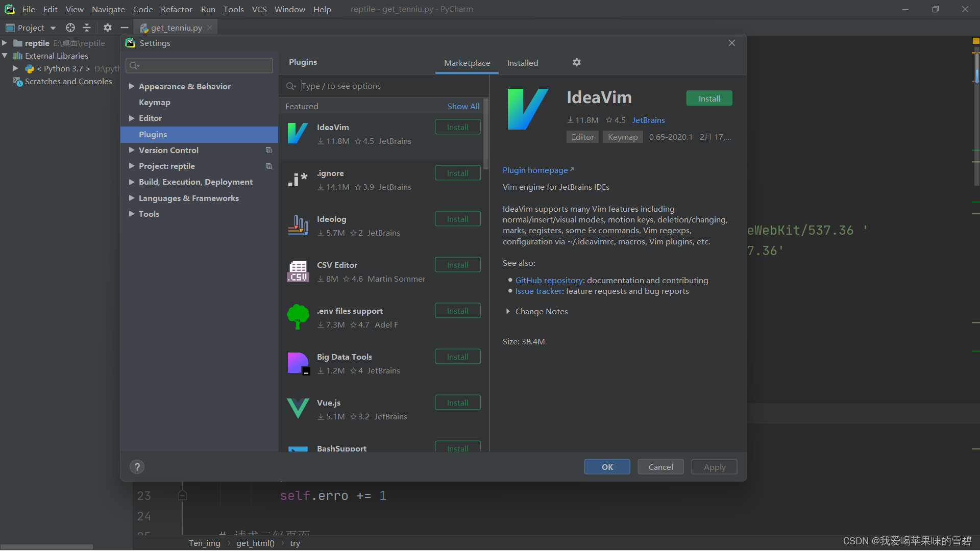Click the Big Data Tools plugin icon
Screen dimensions: 980x551
click(x=298, y=363)
